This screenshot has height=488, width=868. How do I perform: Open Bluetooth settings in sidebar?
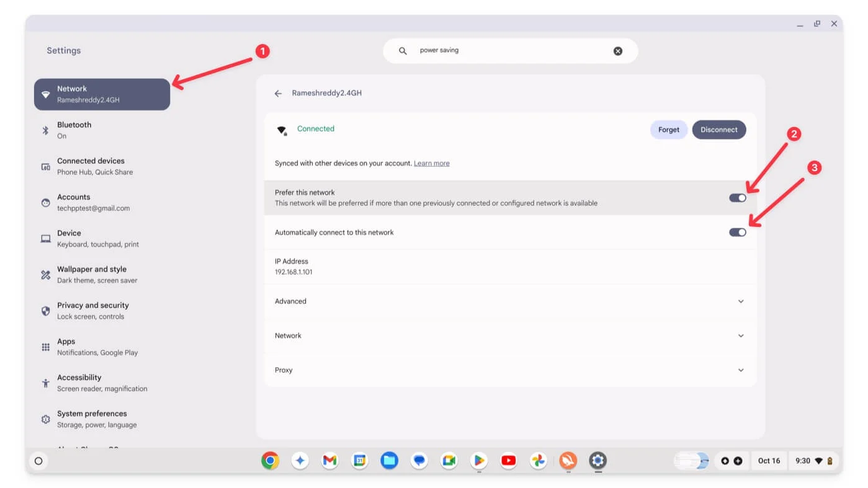pos(102,130)
